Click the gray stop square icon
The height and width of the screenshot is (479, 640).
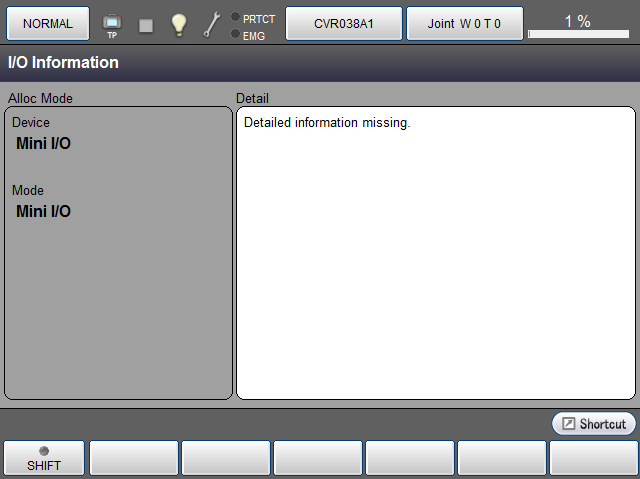click(146, 25)
